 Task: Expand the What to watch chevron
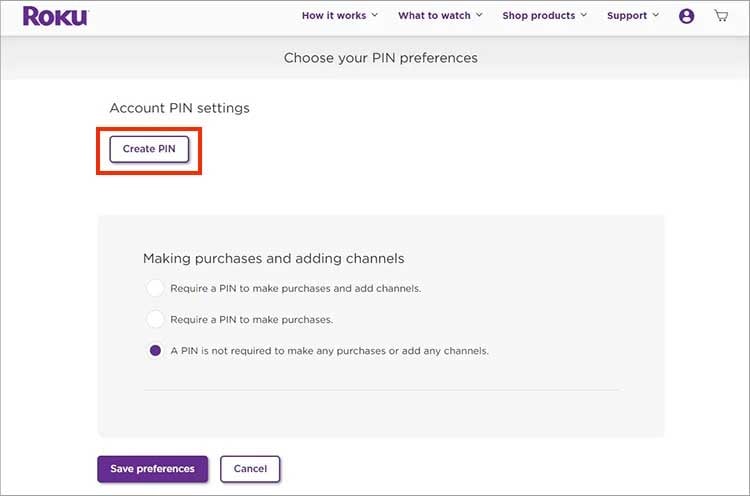(x=479, y=15)
